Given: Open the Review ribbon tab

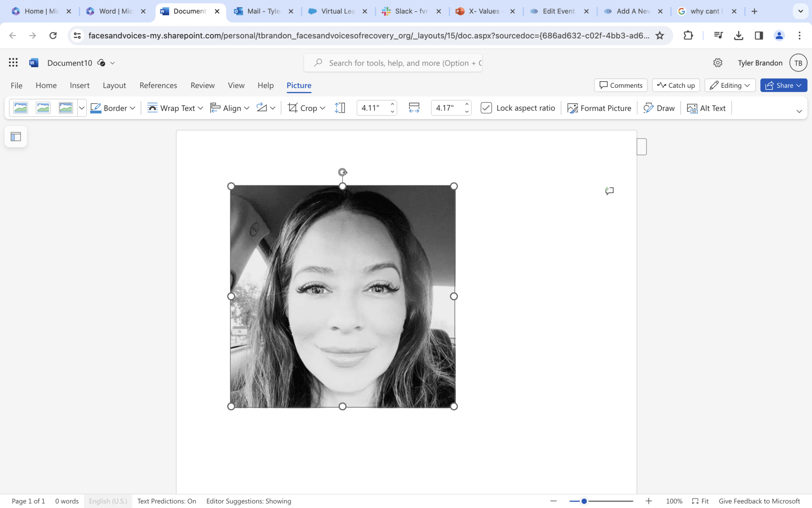Looking at the screenshot, I should [202, 85].
